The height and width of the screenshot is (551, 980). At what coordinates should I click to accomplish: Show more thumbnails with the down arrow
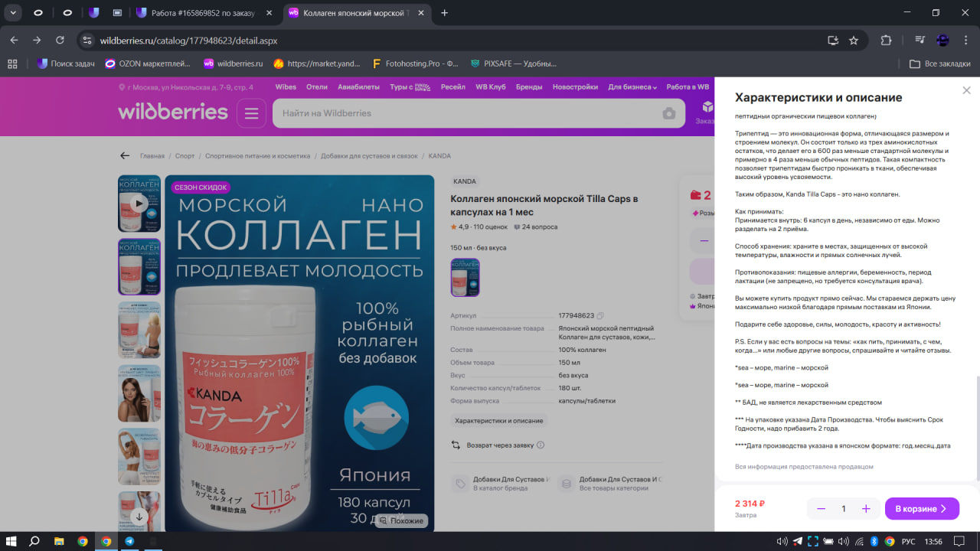pos(139,517)
